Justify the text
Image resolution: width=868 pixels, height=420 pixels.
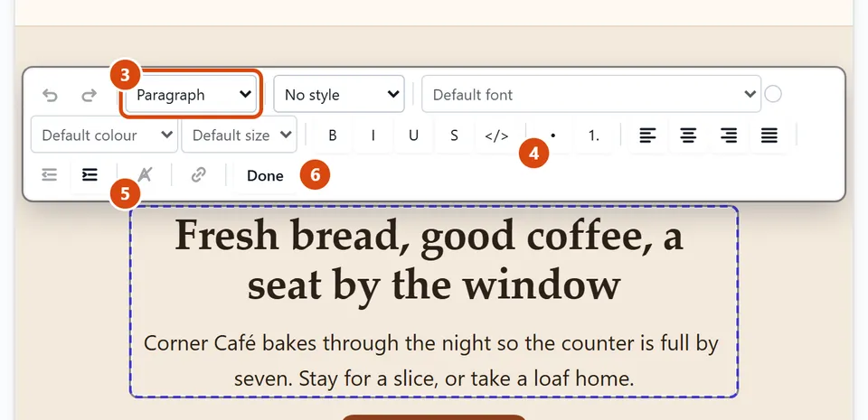pyautogui.click(x=769, y=135)
